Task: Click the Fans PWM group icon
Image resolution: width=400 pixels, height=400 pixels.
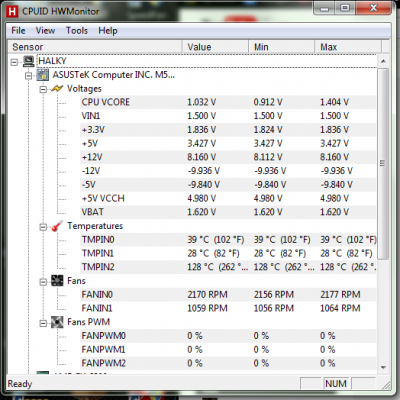Action: 57,322
